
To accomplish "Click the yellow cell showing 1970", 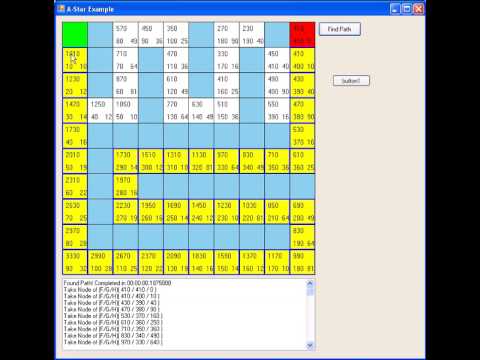I will pyautogui.click(x=126, y=187).
